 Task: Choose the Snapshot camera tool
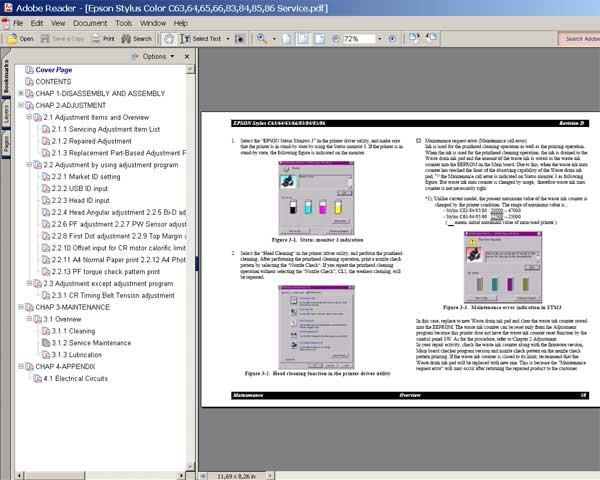click(240, 39)
